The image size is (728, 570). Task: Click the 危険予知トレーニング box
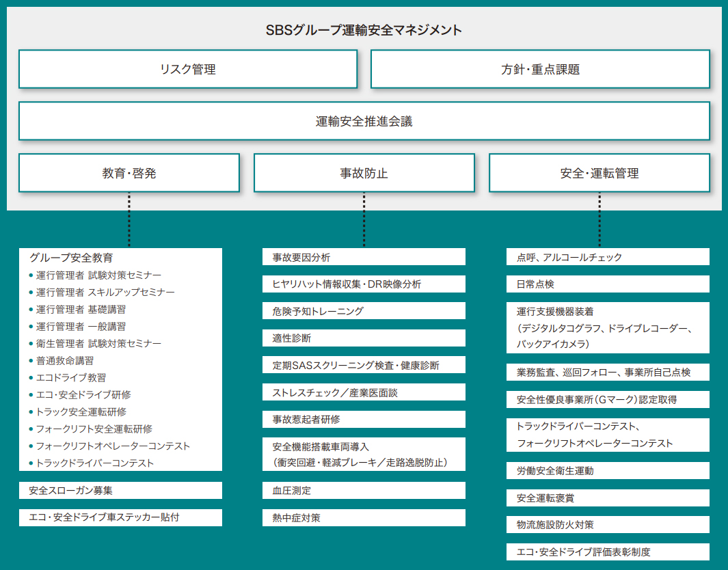[364, 311]
